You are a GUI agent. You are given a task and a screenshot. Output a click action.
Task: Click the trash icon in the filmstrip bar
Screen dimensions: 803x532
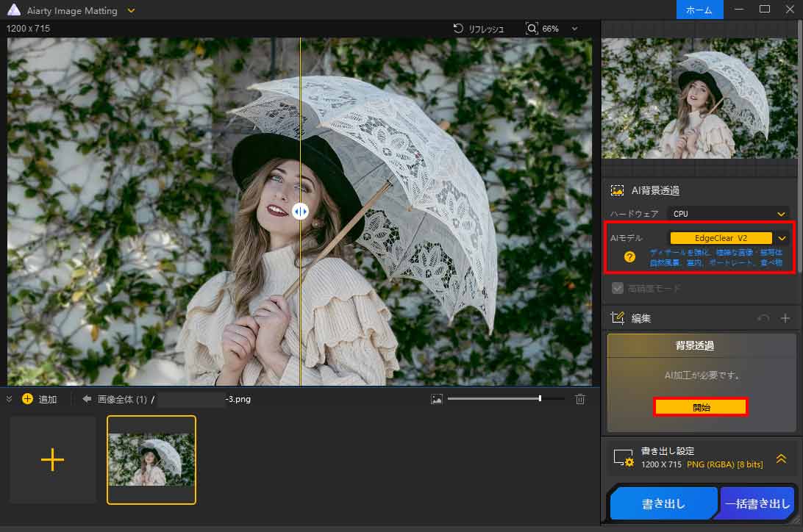click(x=580, y=399)
